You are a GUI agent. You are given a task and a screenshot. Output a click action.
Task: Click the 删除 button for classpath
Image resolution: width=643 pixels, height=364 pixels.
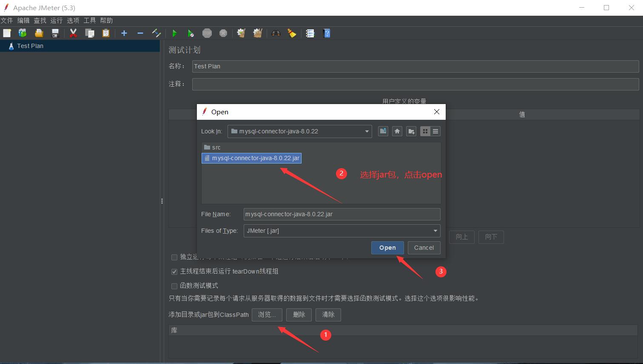point(299,315)
